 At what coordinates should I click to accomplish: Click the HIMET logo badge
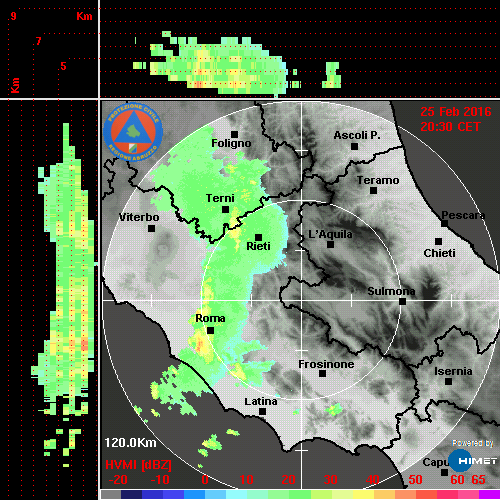pyautogui.click(x=472, y=461)
